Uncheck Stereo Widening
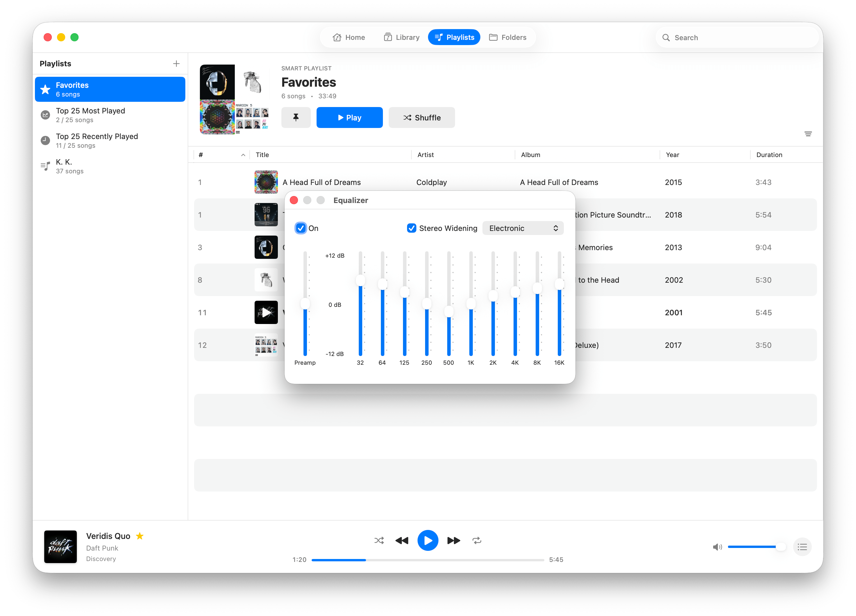This screenshot has height=616, width=856. (x=411, y=228)
